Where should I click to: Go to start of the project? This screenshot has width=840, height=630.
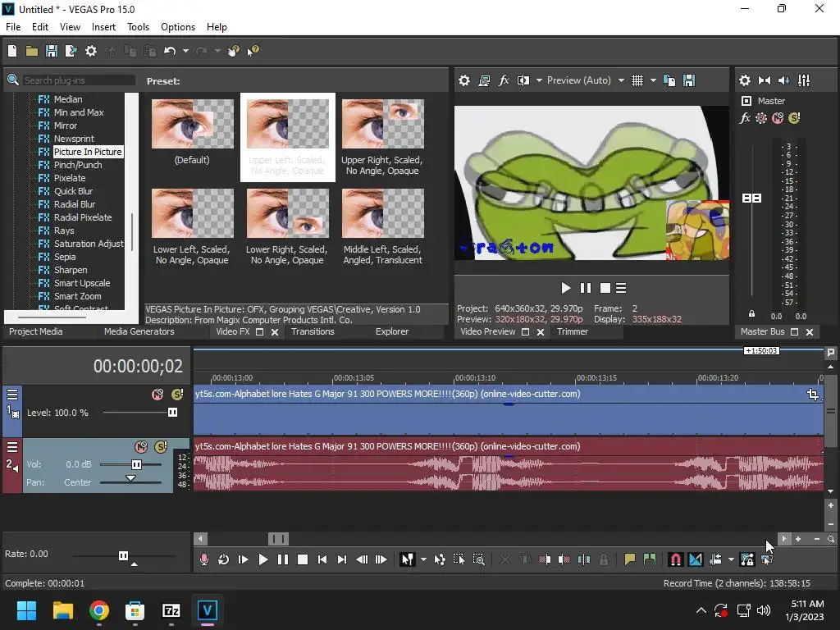(322, 559)
